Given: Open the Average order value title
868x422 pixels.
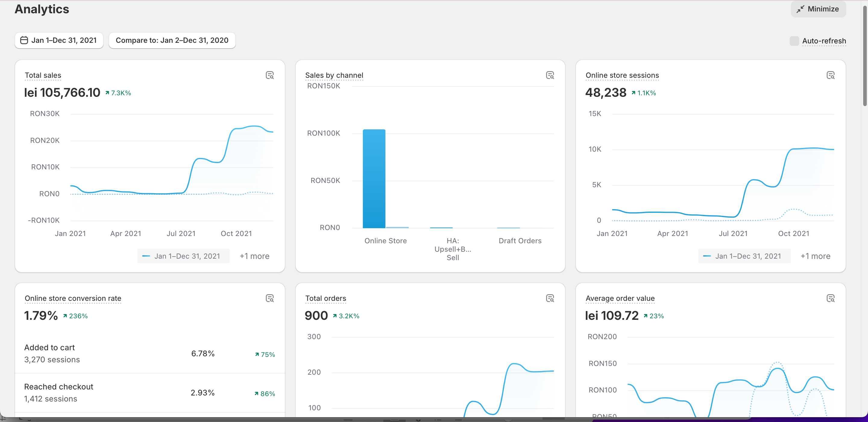Looking at the screenshot, I should coord(620,298).
